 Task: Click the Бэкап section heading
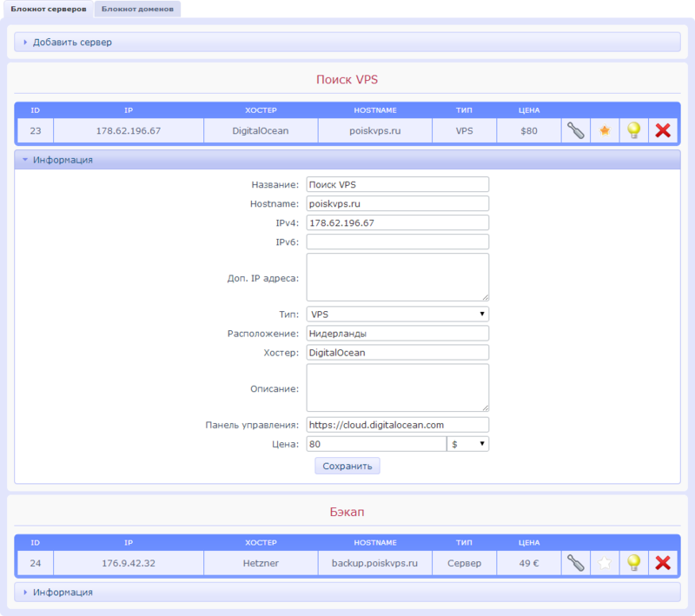[347, 512]
